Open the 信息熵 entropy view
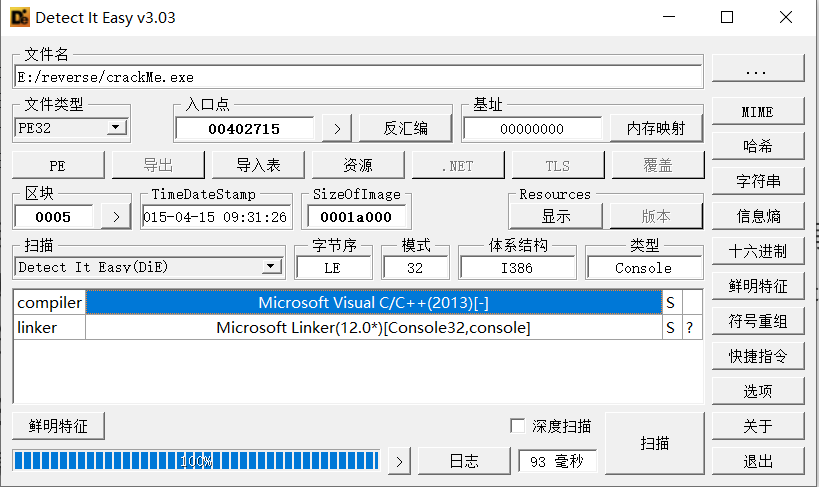The image size is (819, 487). click(x=757, y=216)
